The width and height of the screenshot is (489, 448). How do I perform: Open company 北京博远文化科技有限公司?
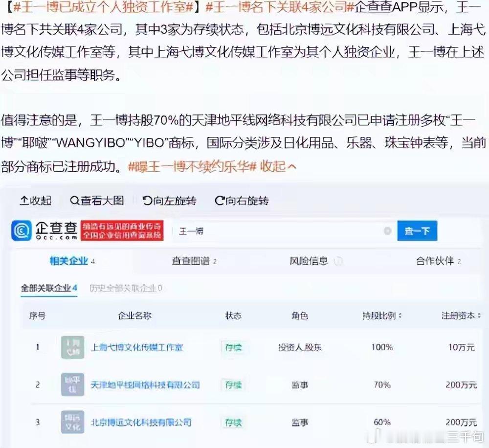tap(141, 422)
